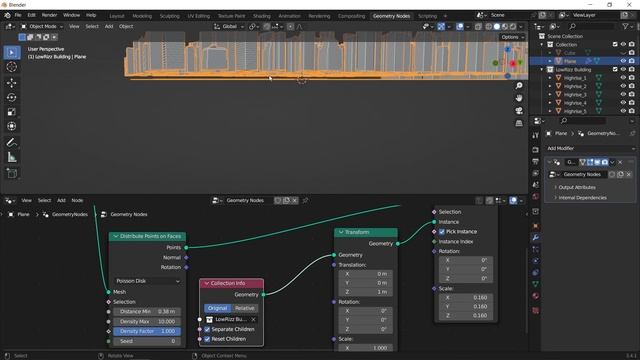Choose the Annotate tool
This screenshot has width=640, height=360.
(11, 142)
